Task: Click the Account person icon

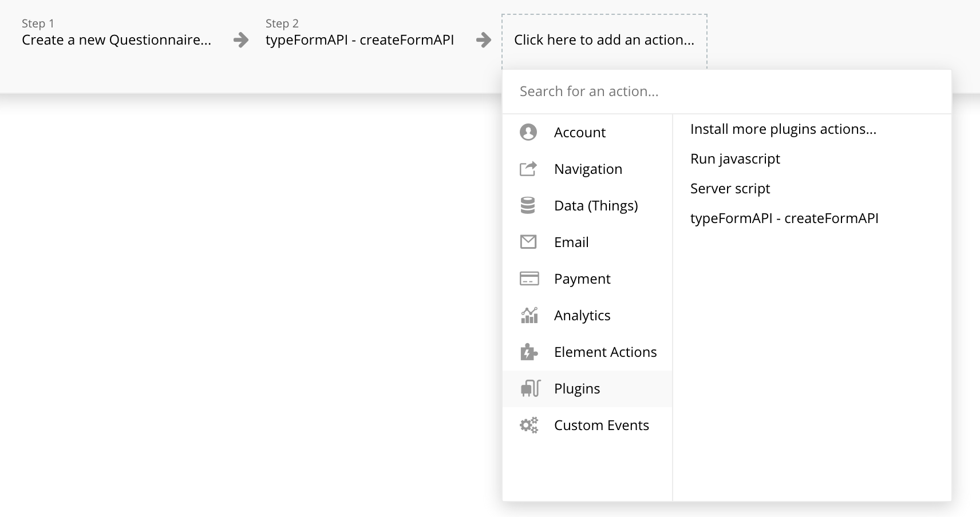Action: click(x=528, y=132)
